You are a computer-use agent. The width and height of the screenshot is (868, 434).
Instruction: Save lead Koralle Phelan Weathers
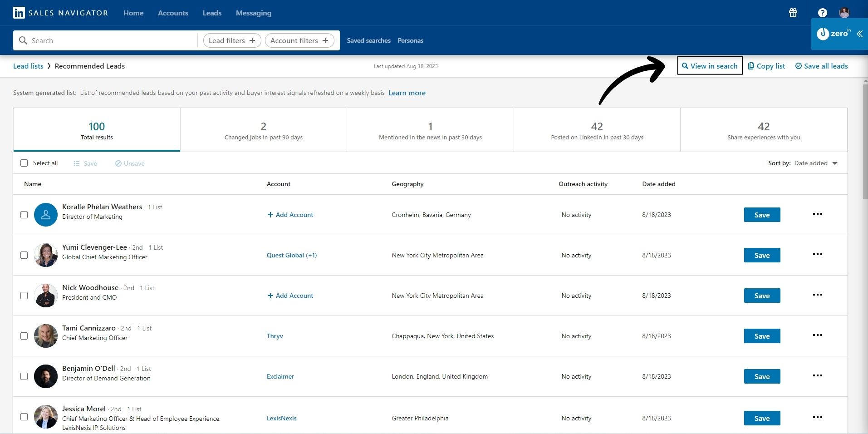[x=762, y=215]
